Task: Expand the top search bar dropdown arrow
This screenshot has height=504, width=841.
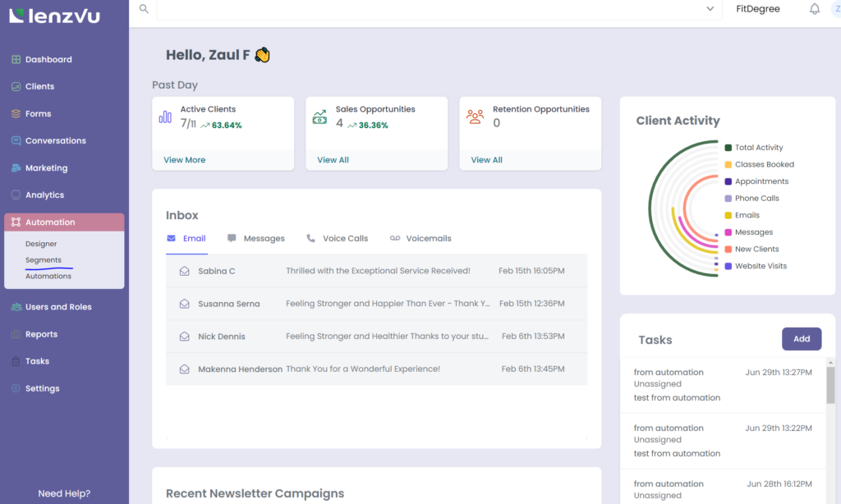Action: click(710, 9)
